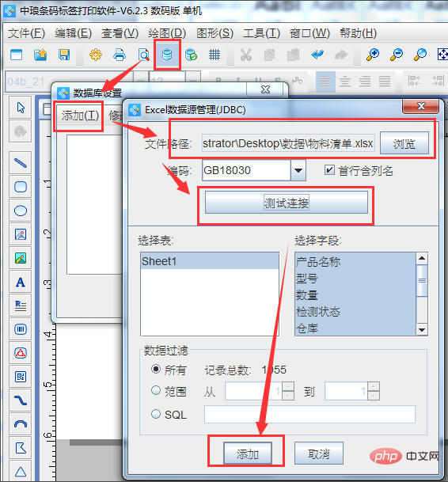Click the font name field 04b_21
This screenshot has width=448, height=482.
[69, 82]
